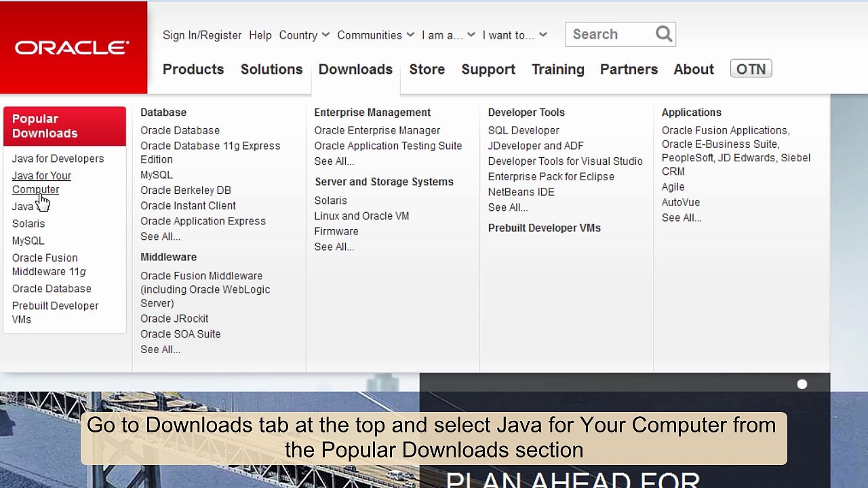Click the Middleware heading
Viewport: 868px width, 488px height.
(x=168, y=257)
